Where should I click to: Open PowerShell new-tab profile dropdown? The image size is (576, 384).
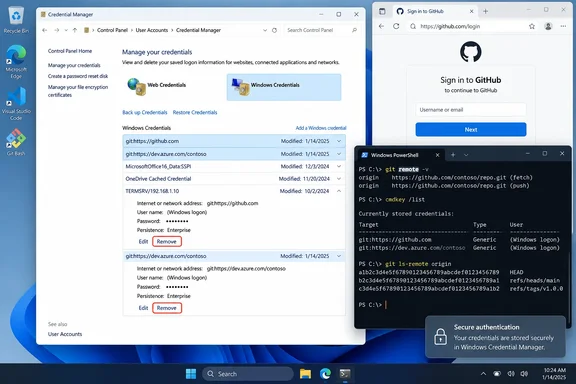[466, 155]
